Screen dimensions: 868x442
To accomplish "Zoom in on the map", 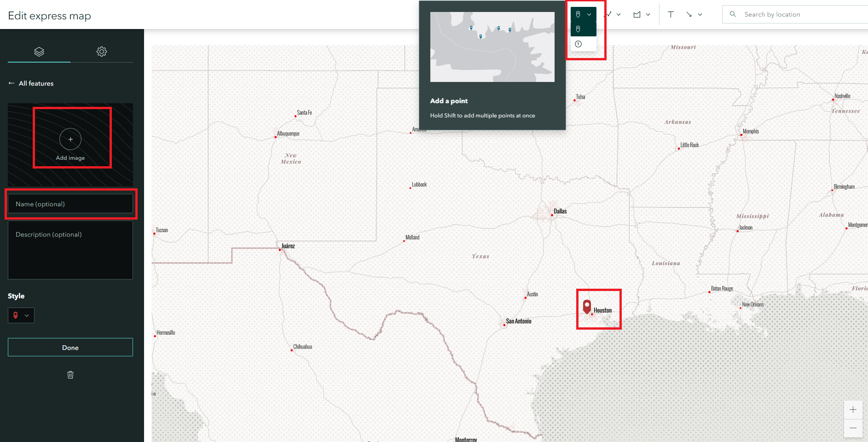I will (853, 410).
